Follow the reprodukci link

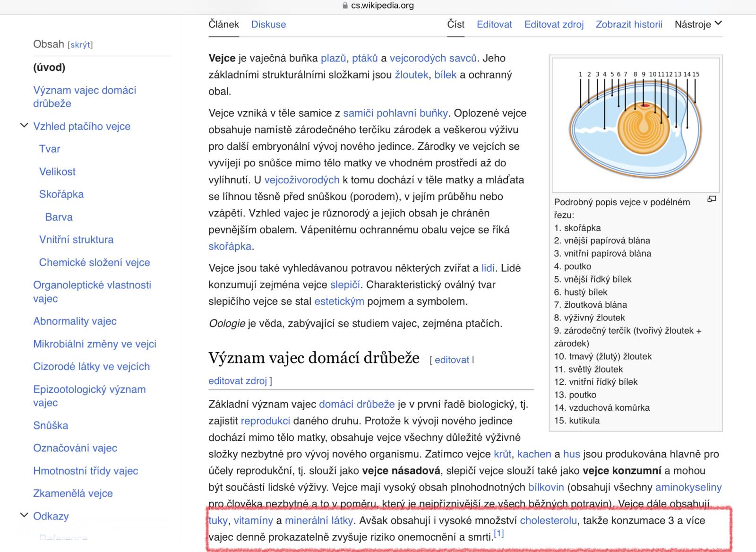pyautogui.click(x=266, y=421)
